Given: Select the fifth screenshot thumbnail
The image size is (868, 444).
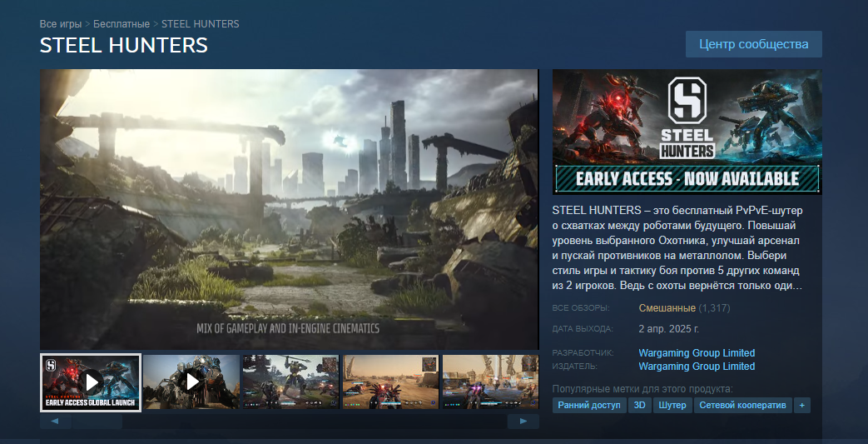Looking at the screenshot, I should [490, 382].
